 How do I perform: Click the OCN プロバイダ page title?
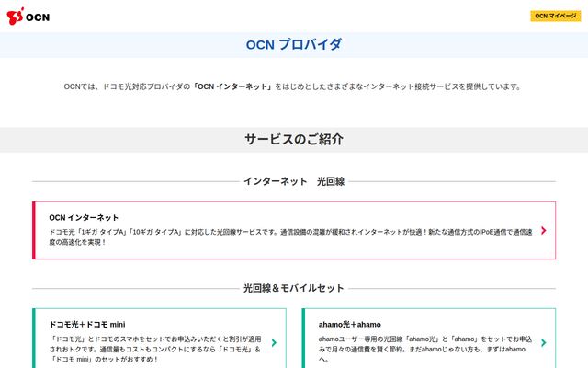coord(294,45)
